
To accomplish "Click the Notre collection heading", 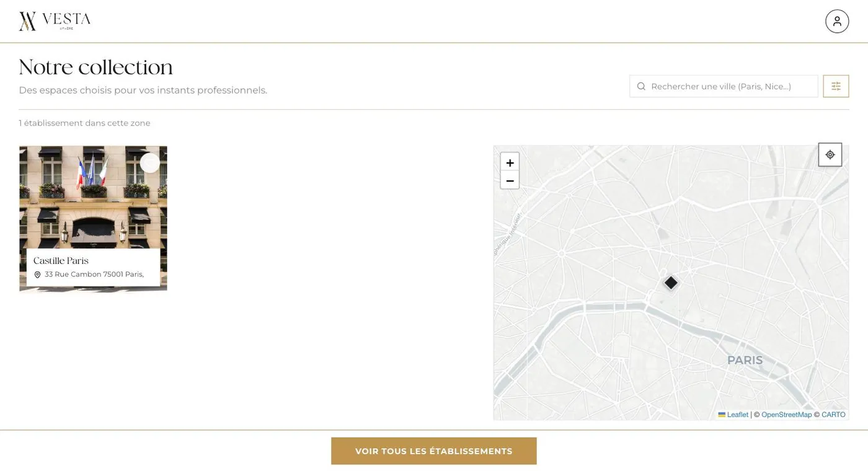I will [x=96, y=67].
